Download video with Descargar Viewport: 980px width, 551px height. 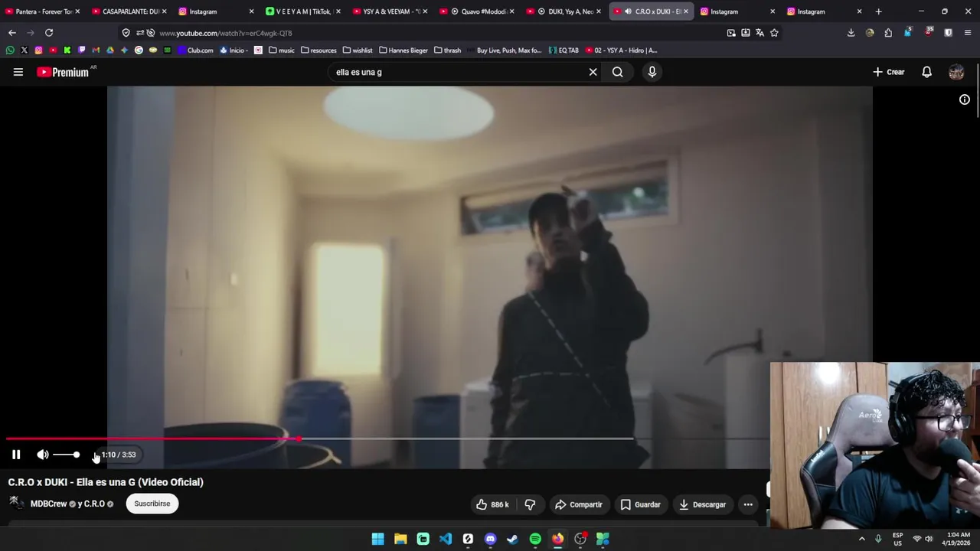(702, 504)
